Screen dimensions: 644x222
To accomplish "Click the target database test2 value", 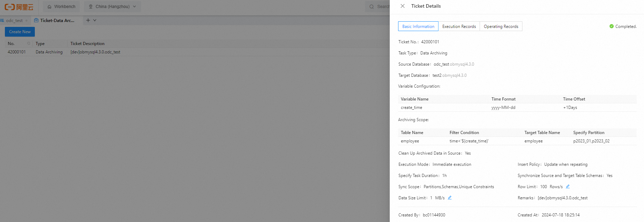I will 437,75.
